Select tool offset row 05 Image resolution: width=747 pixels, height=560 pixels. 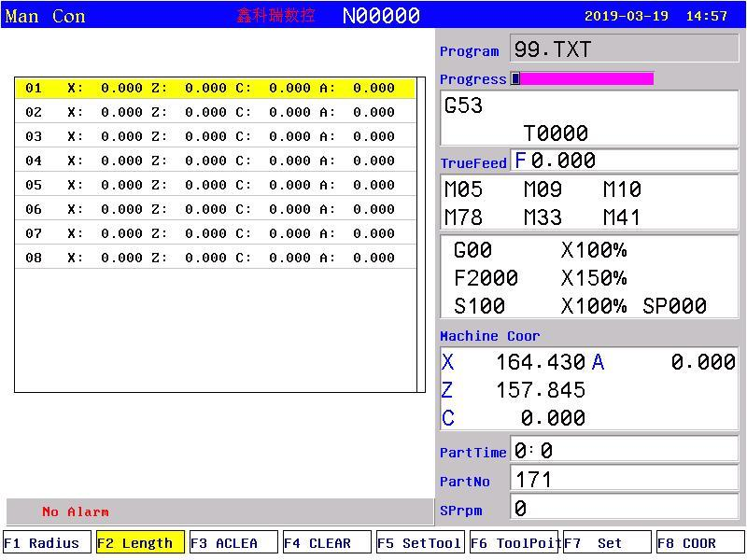(x=216, y=185)
